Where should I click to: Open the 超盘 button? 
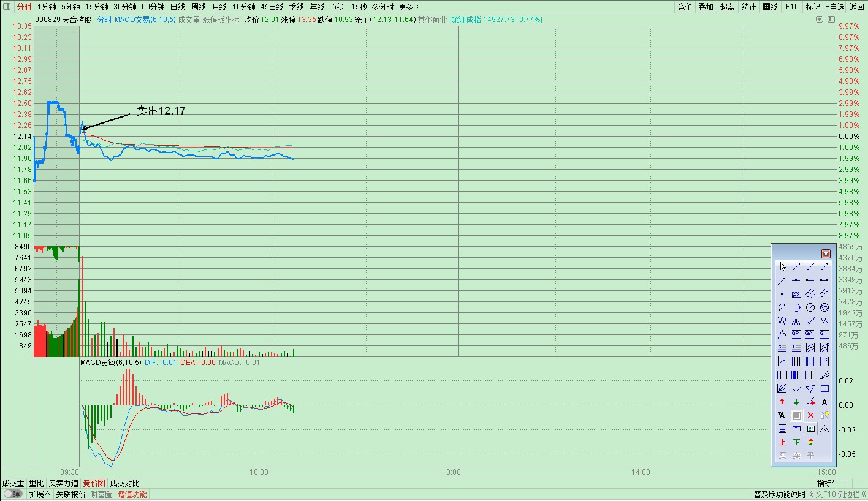[728, 7]
